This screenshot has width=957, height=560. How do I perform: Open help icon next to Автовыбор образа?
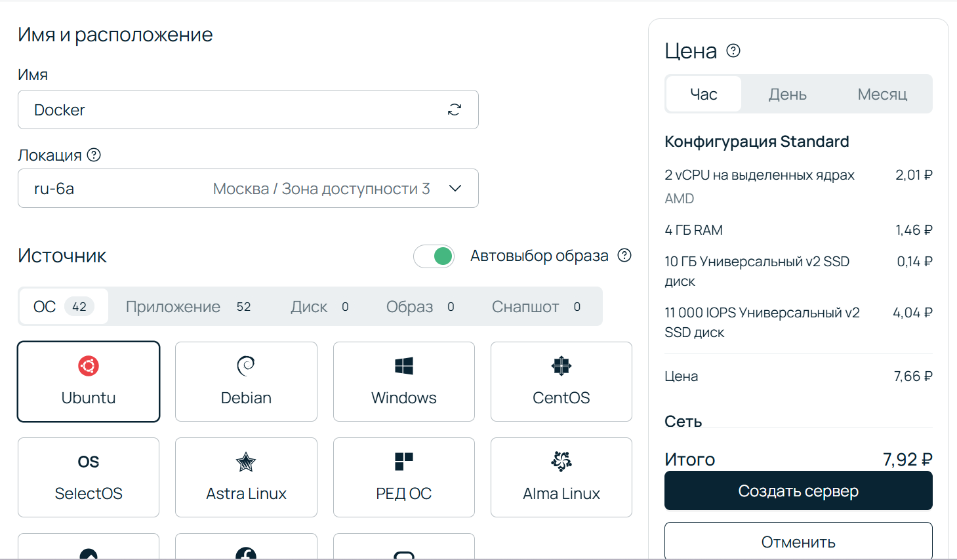pyautogui.click(x=624, y=255)
